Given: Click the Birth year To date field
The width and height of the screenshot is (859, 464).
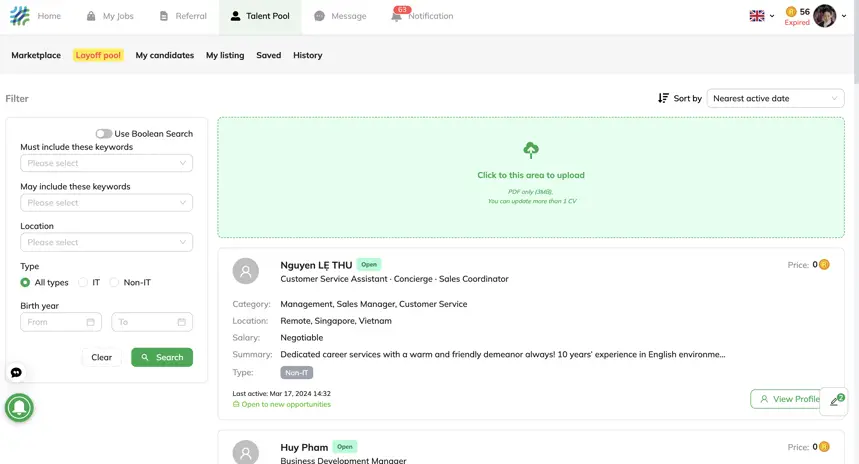Looking at the screenshot, I should coord(152,322).
